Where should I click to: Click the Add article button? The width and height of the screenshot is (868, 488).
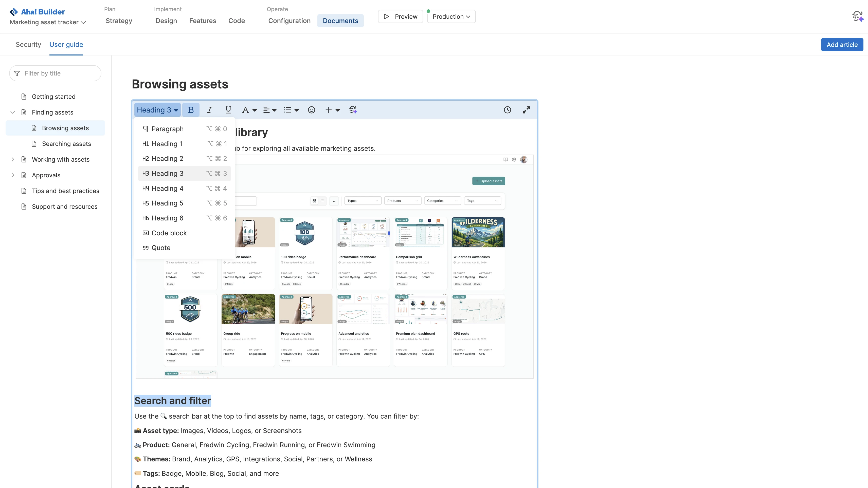click(842, 44)
